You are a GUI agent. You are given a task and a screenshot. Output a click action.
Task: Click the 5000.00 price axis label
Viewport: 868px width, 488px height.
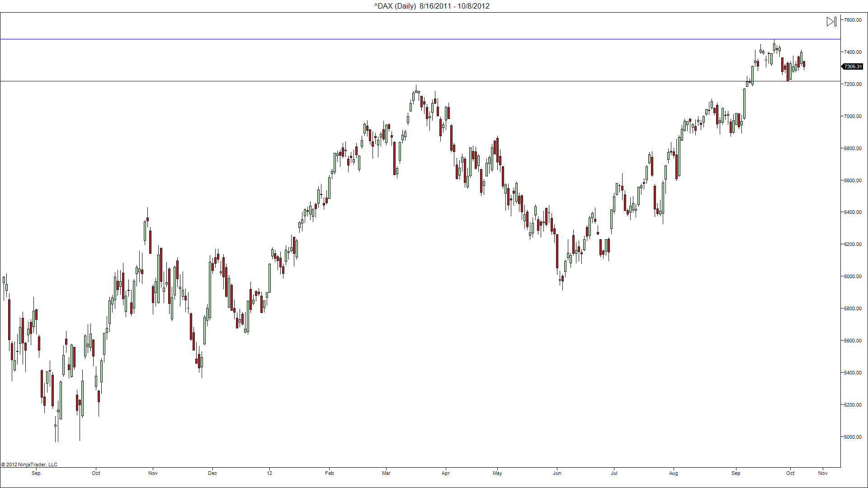(853, 437)
